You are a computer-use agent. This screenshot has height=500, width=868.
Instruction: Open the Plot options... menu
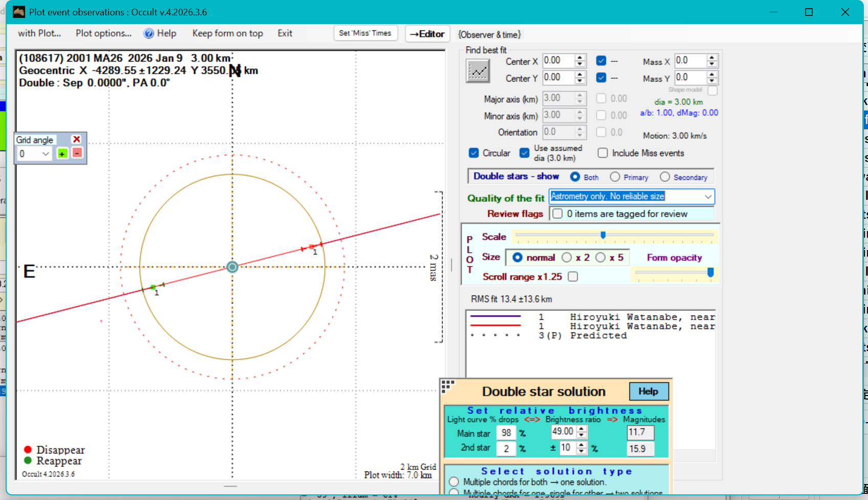(x=103, y=33)
